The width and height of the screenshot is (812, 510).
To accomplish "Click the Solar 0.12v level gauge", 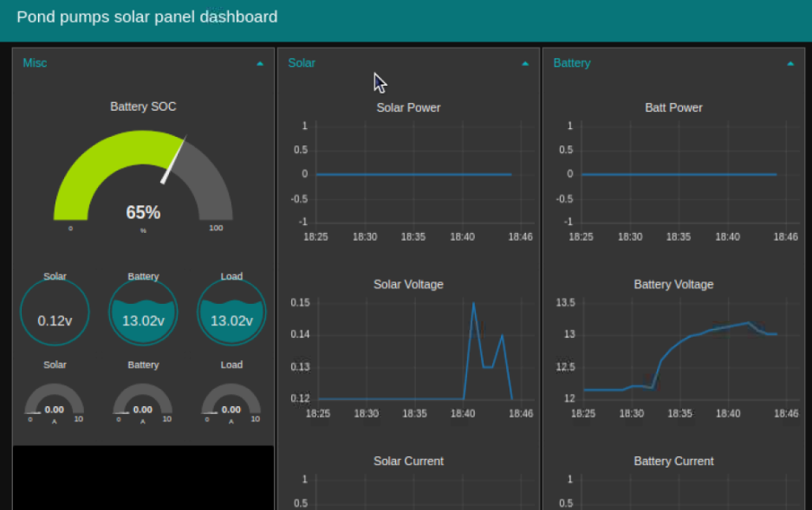I will point(55,312).
